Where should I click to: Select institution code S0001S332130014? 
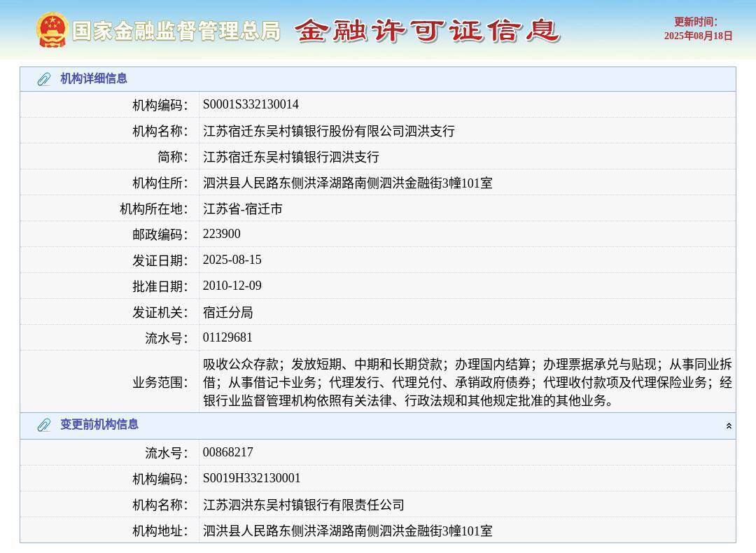coord(251,104)
